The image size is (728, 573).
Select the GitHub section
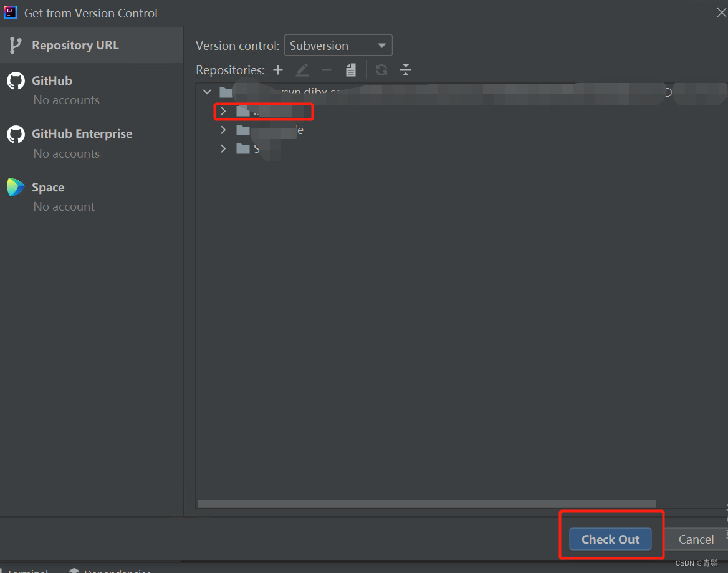point(92,90)
